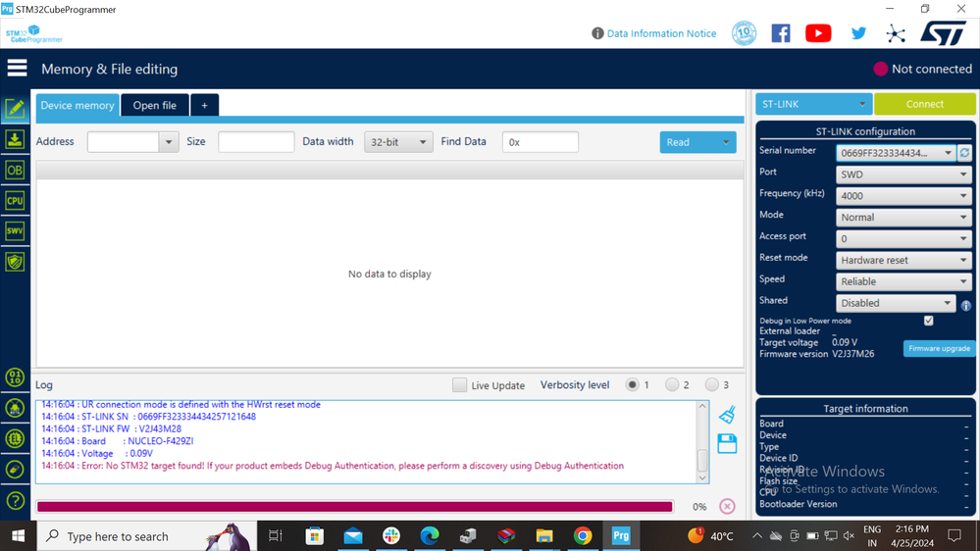The height and width of the screenshot is (551, 980).
Task: Open the Mail app from taskbar
Action: 353,536
